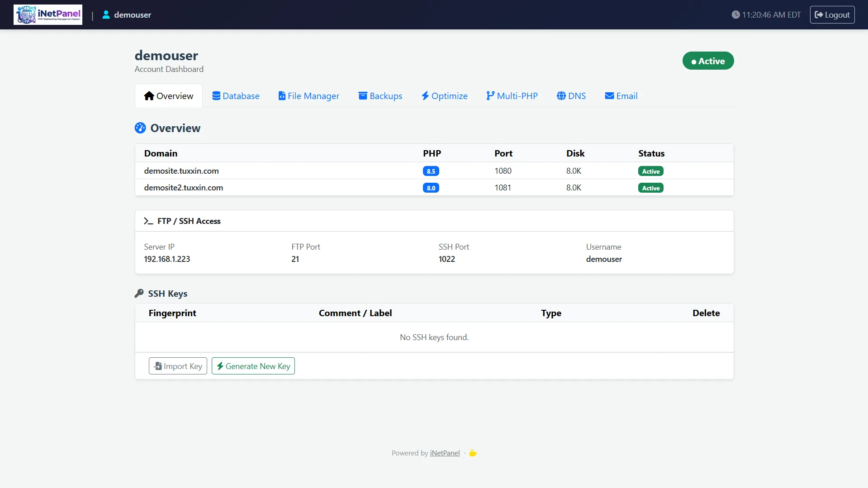Switch to the Email tab

coord(621,95)
